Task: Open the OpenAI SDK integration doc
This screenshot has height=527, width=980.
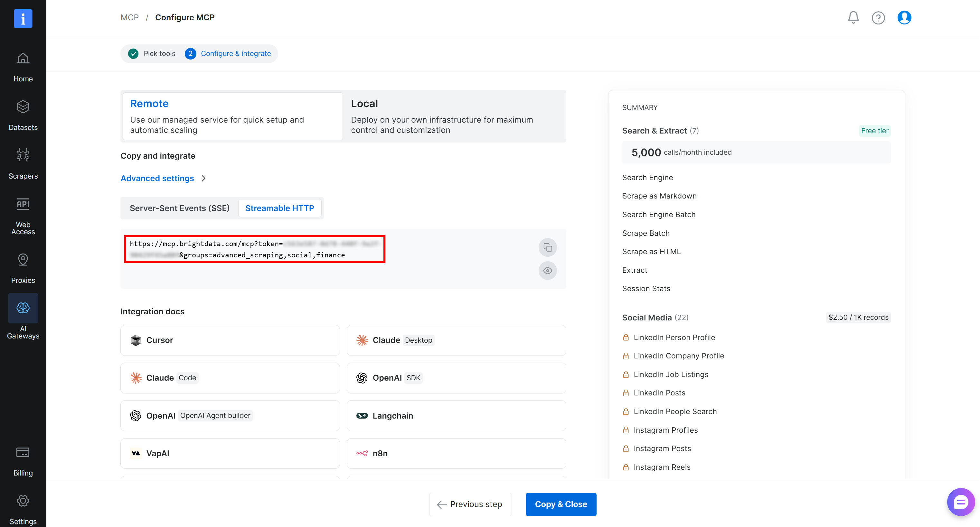Action: point(456,378)
